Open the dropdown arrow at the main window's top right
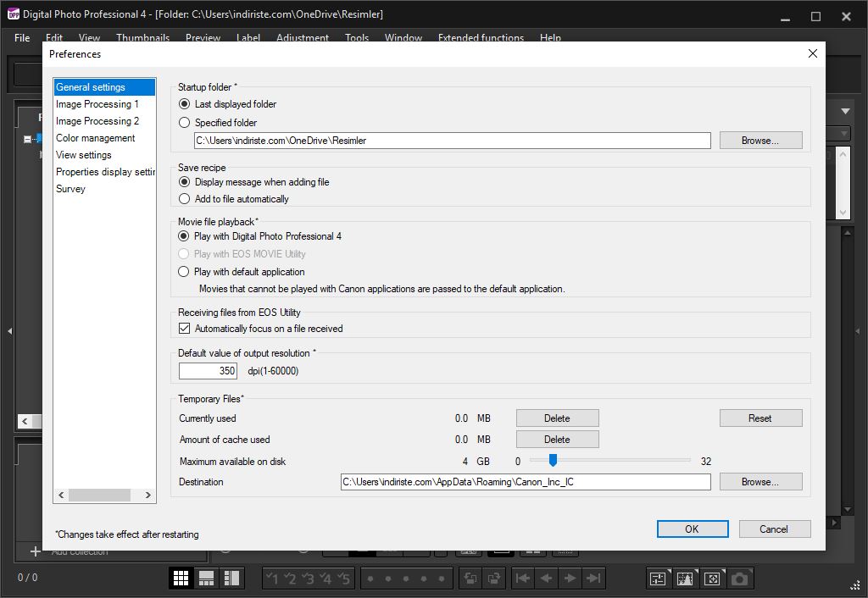The image size is (868, 598). coord(845,111)
